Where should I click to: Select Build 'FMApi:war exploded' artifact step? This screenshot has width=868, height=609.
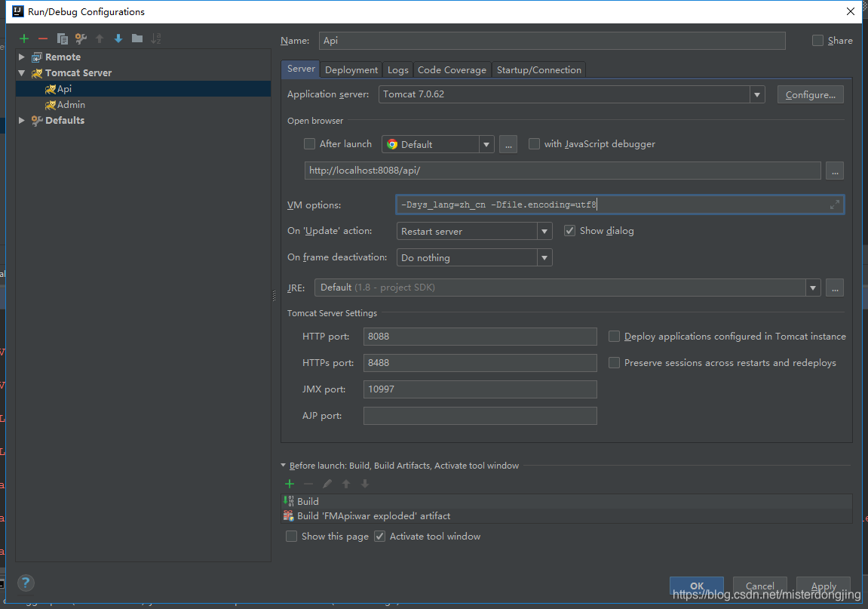coord(567,516)
